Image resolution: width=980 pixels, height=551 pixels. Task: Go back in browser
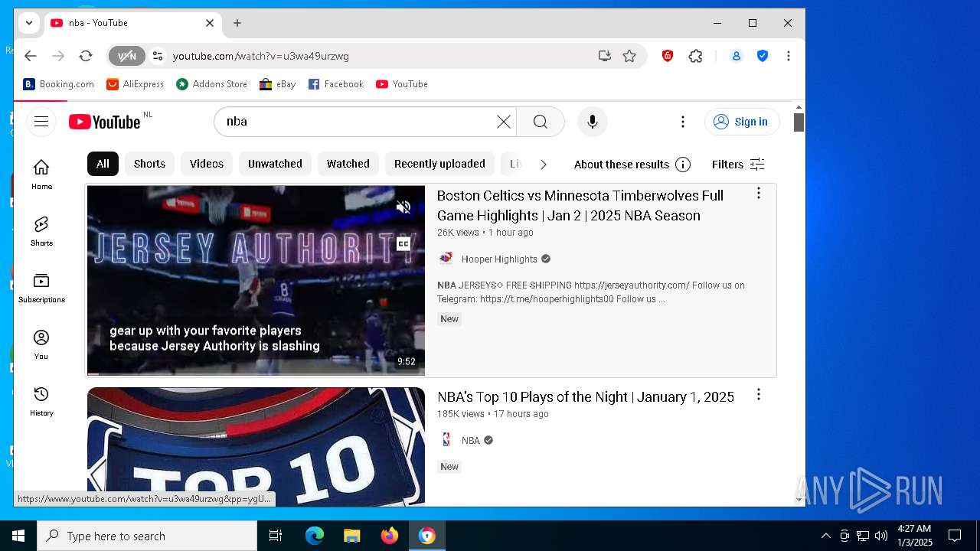(x=31, y=56)
